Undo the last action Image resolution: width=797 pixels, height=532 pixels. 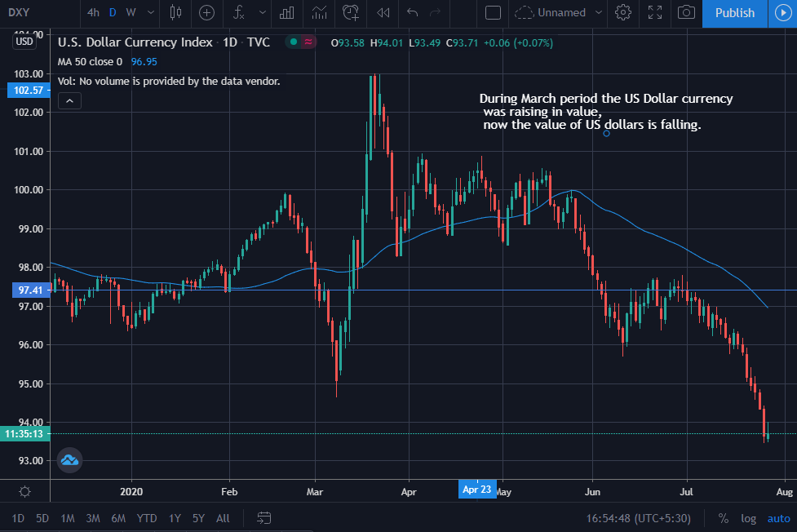pos(412,13)
